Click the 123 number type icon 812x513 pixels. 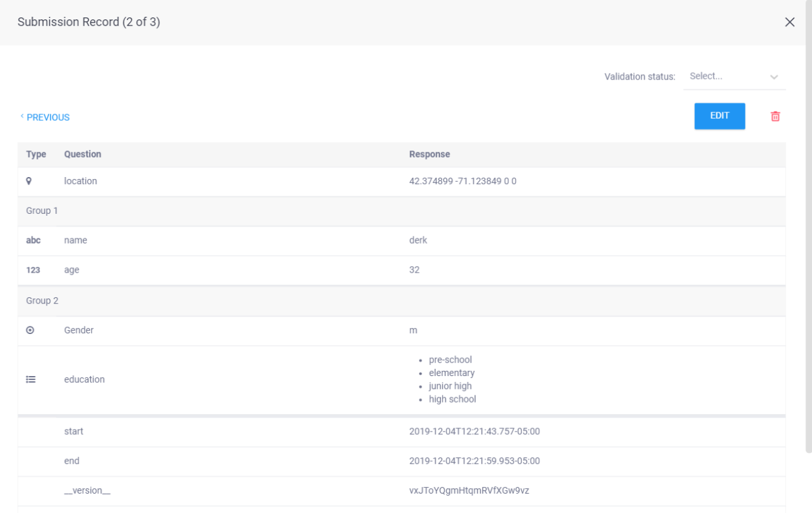click(33, 270)
